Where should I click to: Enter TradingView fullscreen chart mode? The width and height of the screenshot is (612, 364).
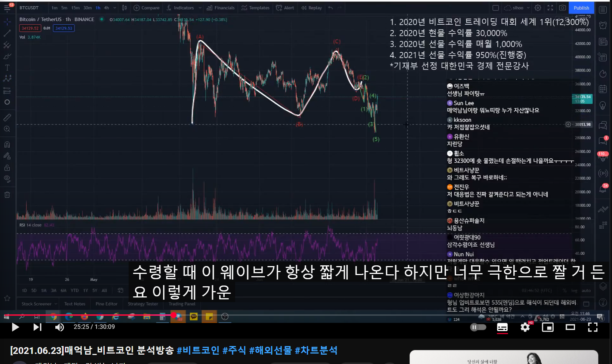click(550, 8)
